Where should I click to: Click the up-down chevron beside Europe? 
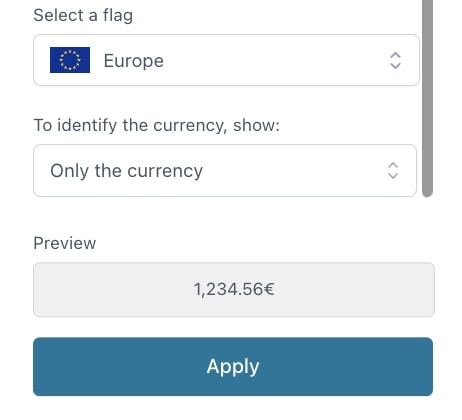click(x=395, y=60)
